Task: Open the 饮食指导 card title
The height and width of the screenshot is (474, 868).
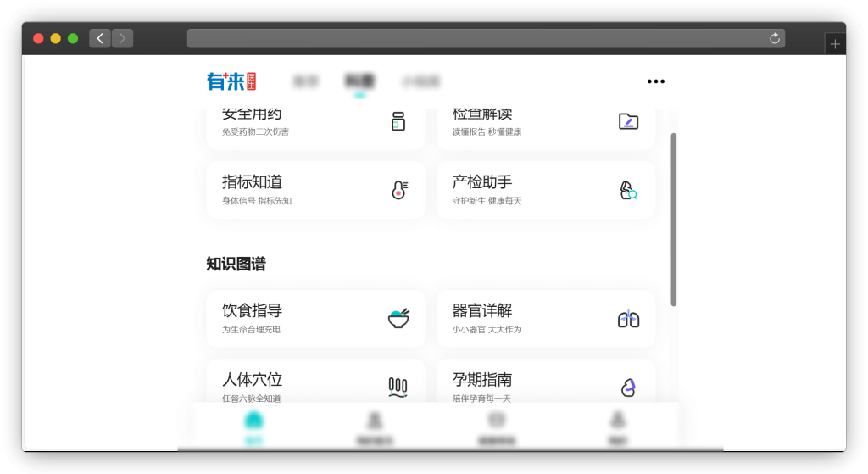Action: pyautogui.click(x=253, y=310)
